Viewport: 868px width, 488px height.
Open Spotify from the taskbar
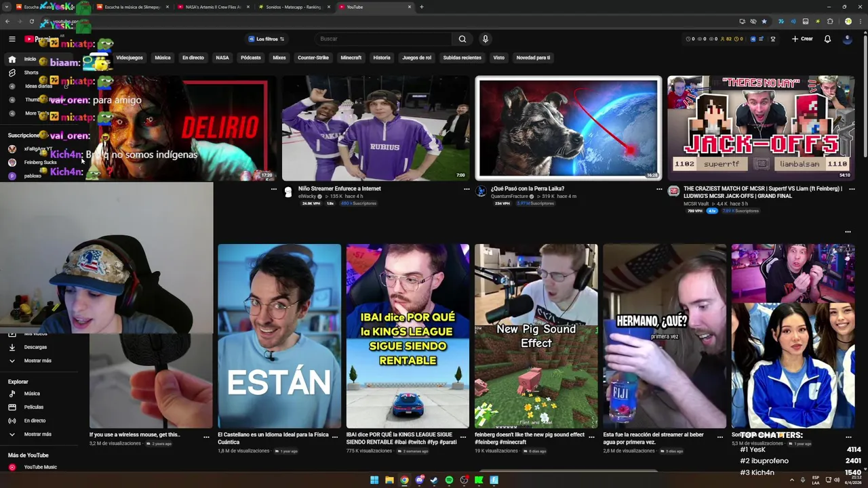(449, 480)
